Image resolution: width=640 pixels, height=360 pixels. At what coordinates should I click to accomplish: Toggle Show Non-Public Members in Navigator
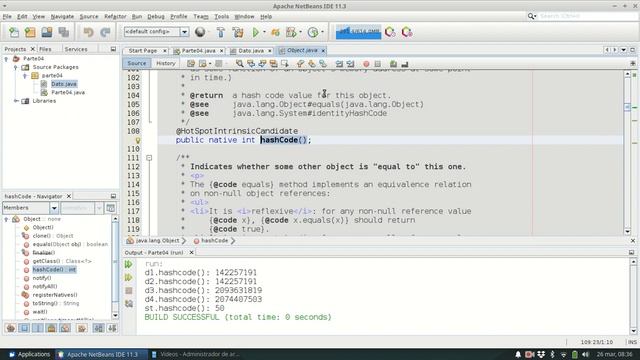51,328
